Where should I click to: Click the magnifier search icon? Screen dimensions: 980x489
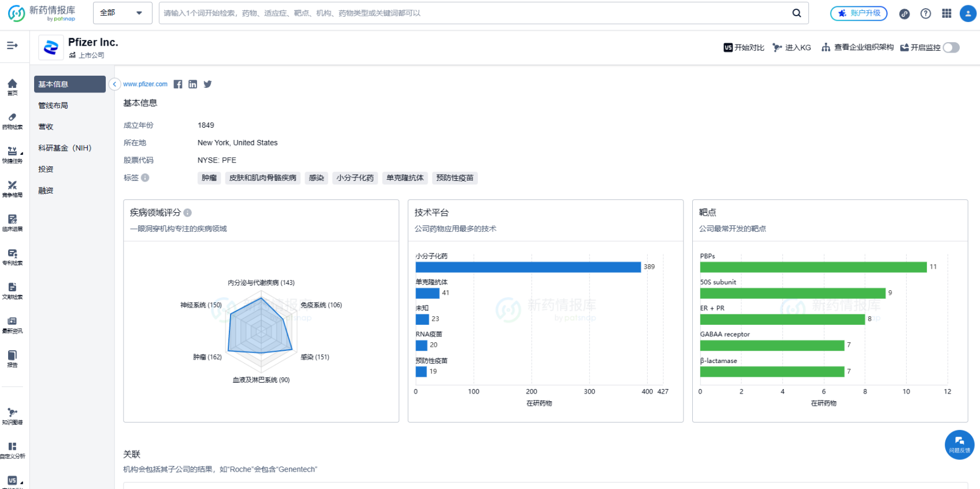point(796,13)
